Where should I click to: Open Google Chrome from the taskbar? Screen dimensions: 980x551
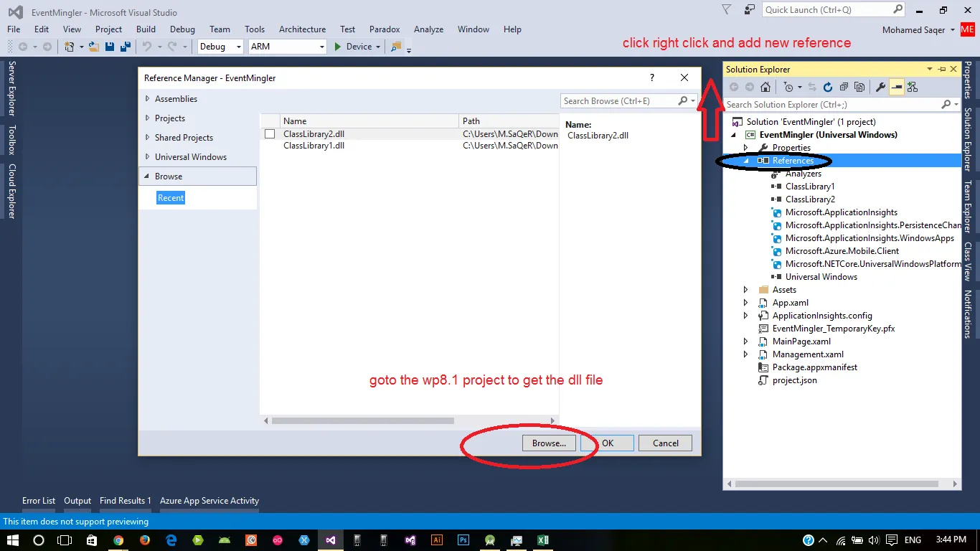118,540
